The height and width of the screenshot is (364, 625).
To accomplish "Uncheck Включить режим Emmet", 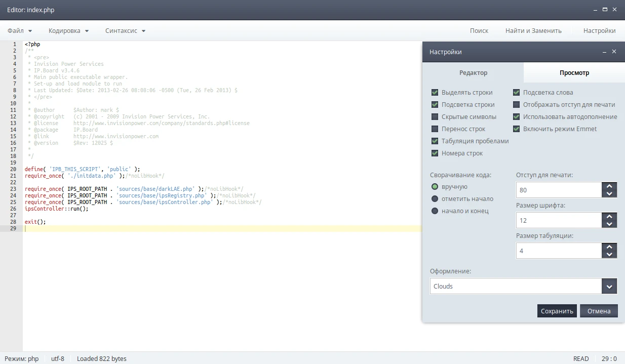I will (x=516, y=129).
